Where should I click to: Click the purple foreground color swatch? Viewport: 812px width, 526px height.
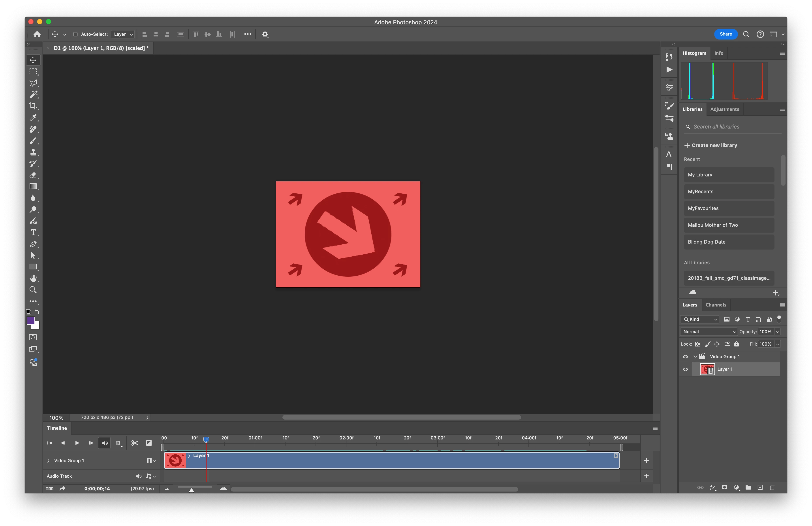31,320
